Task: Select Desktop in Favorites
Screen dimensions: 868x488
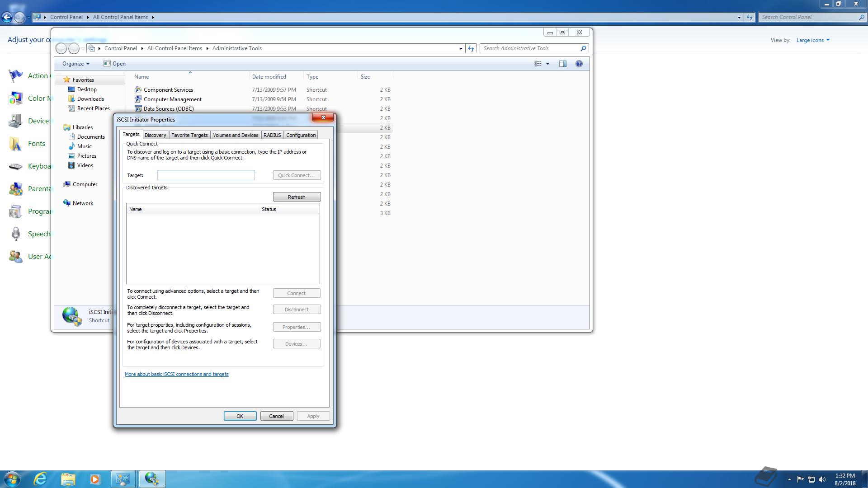Action: coord(87,89)
